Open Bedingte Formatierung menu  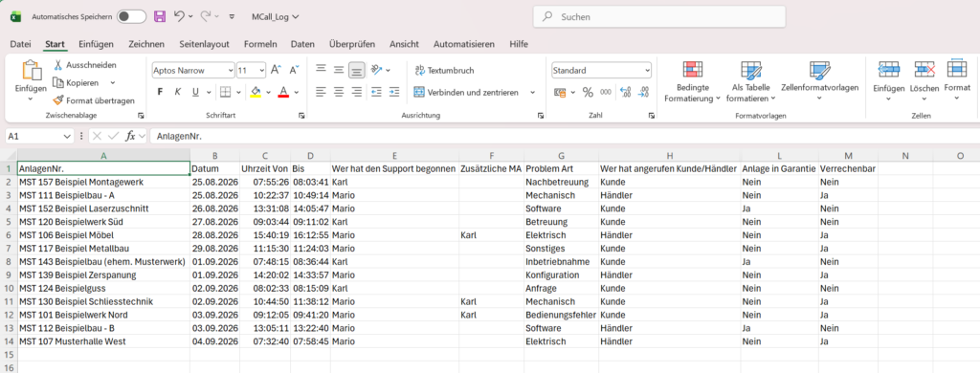693,82
